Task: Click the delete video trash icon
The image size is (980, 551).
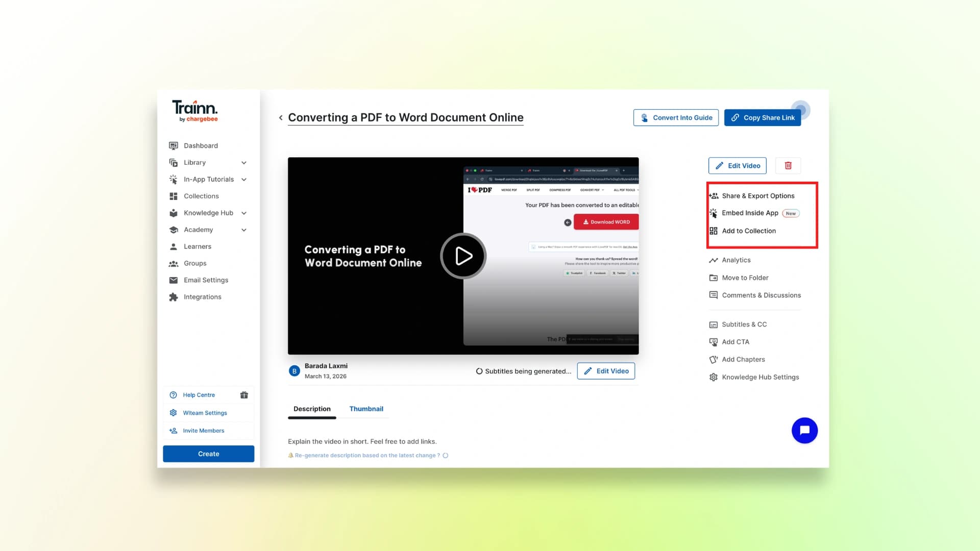Action: 788,165
